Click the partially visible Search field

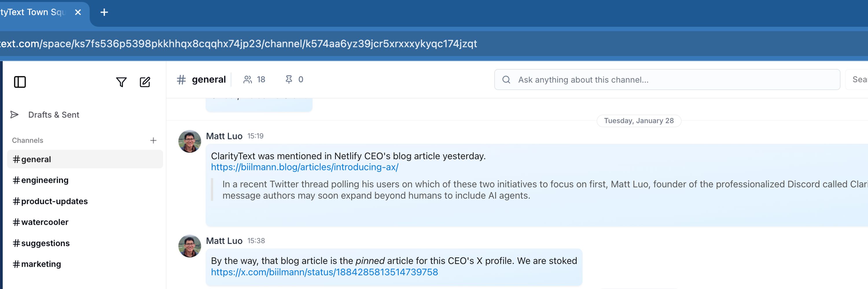click(856, 80)
